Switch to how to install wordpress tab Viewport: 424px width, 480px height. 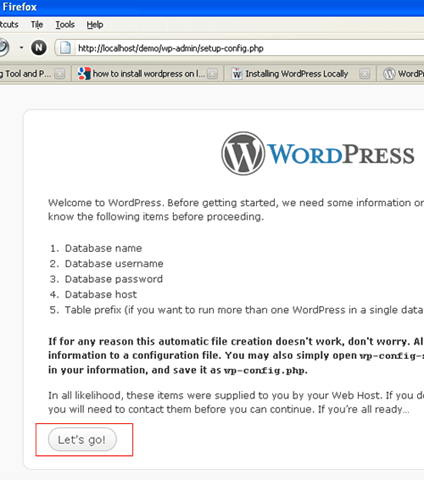pos(146,73)
